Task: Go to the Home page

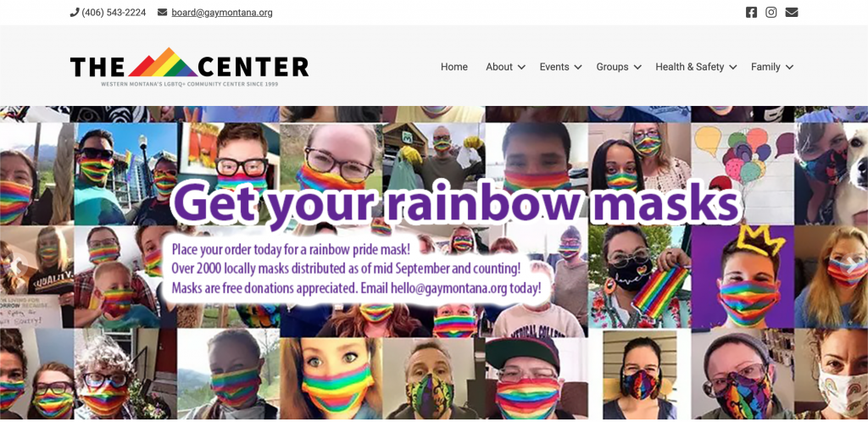Action: click(x=454, y=67)
